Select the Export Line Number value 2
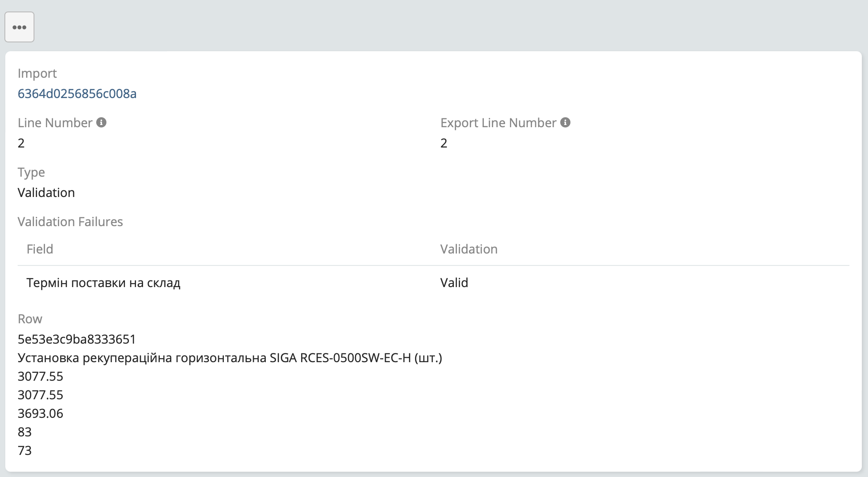The image size is (868, 477). click(x=444, y=143)
